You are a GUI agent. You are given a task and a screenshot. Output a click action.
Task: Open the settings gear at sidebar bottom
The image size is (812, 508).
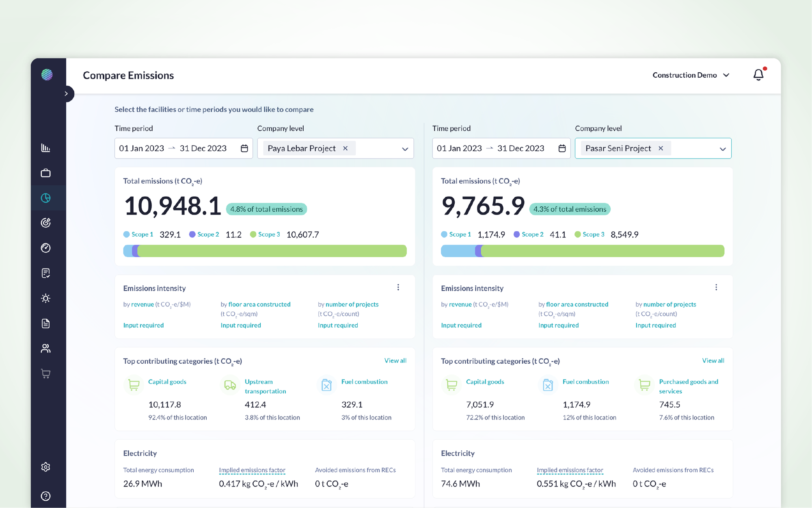45,467
